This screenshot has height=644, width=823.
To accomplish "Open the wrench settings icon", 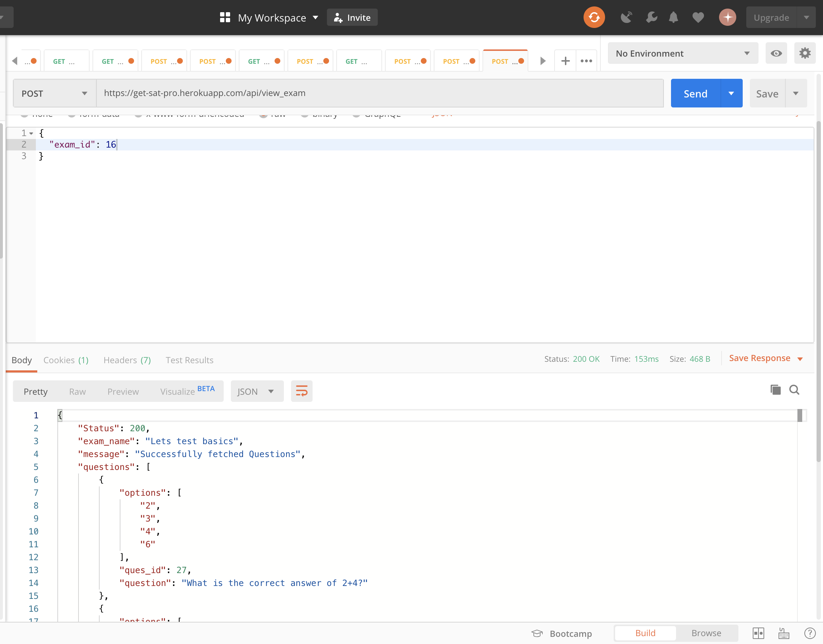I will 652,17.
